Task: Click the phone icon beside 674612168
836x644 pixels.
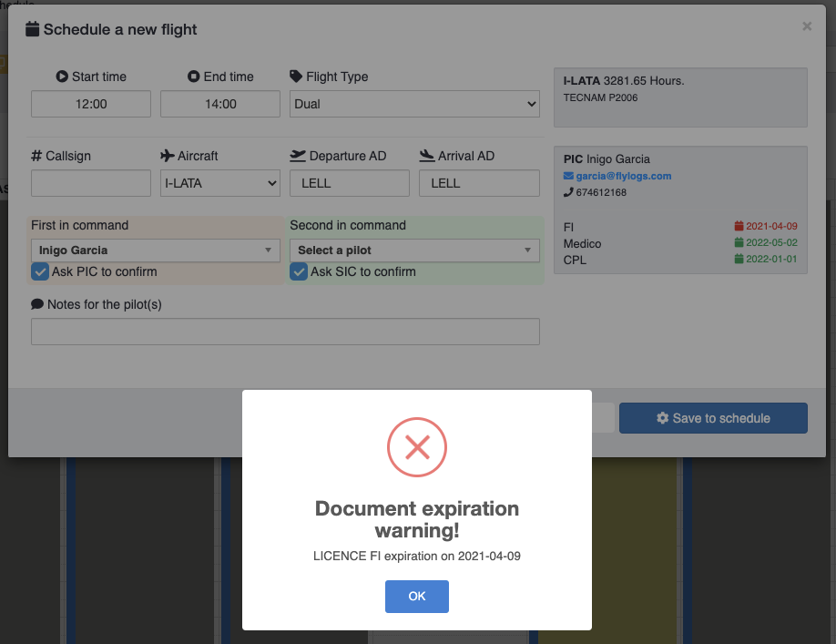Action: pyautogui.click(x=569, y=192)
